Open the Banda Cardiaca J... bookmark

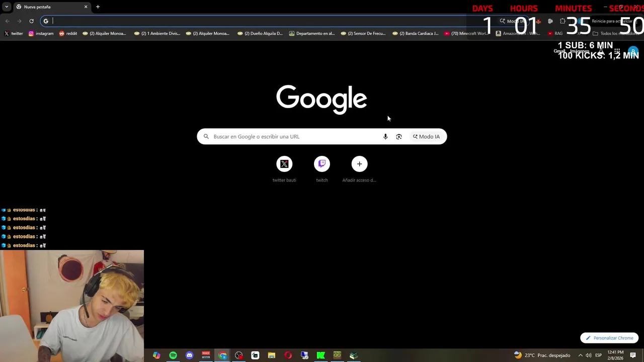click(415, 34)
